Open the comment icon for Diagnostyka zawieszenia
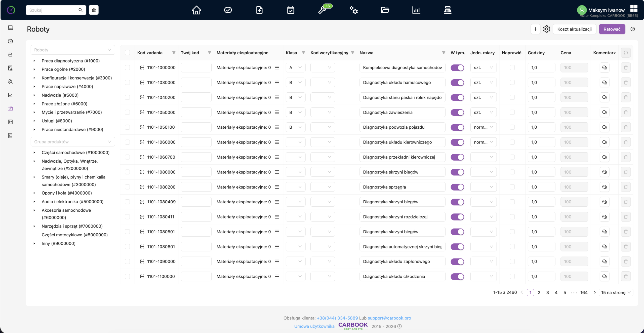Viewport: 644px width, 333px height. [x=604, y=112]
